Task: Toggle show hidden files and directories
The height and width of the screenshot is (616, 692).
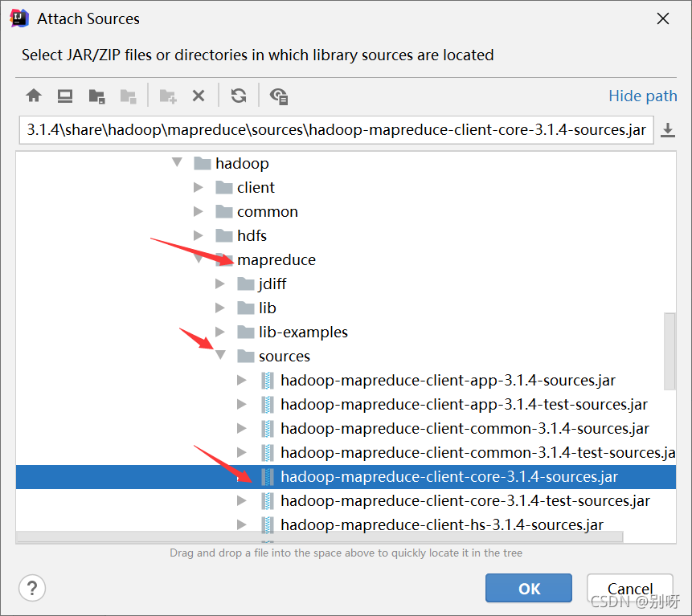Action: pyautogui.click(x=279, y=96)
